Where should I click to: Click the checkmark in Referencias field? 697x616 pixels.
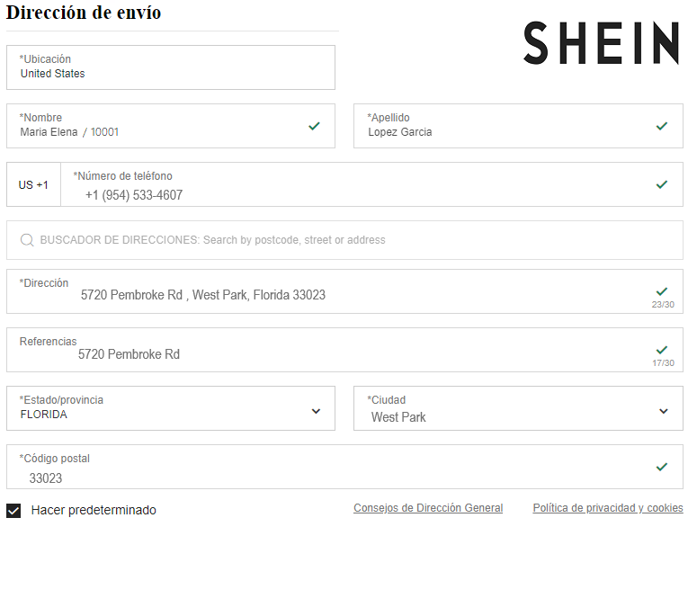[x=662, y=350]
